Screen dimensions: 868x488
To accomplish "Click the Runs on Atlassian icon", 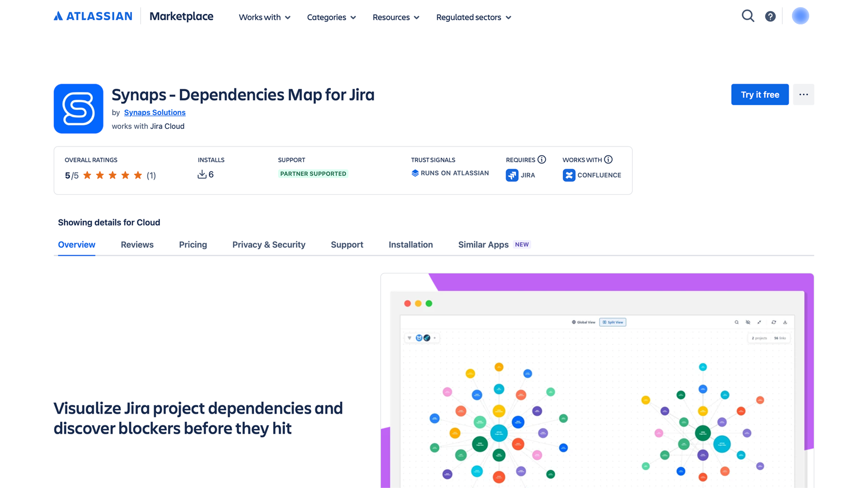I will point(415,173).
